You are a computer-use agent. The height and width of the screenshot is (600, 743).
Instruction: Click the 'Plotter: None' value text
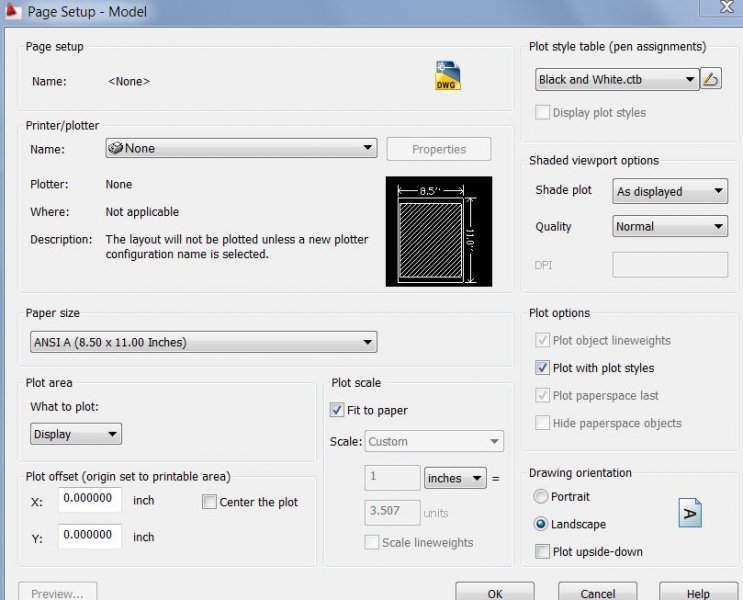[x=118, y=184]
